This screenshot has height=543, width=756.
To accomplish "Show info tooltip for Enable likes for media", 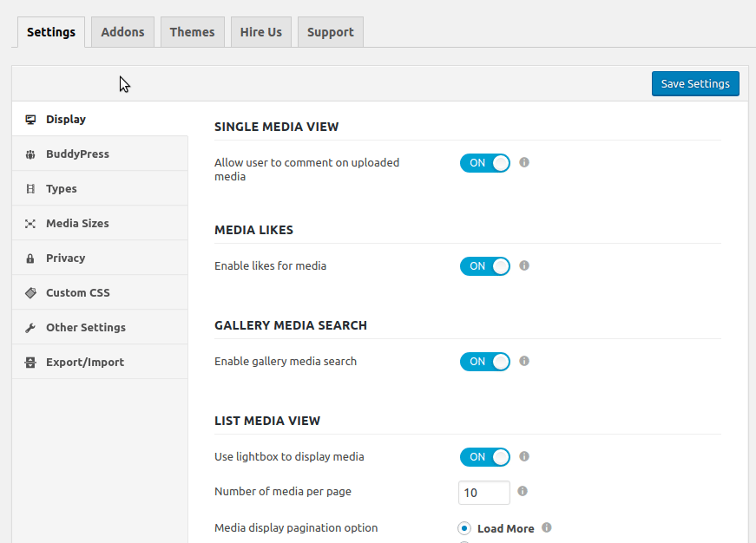I will click(x=523, y=266).
